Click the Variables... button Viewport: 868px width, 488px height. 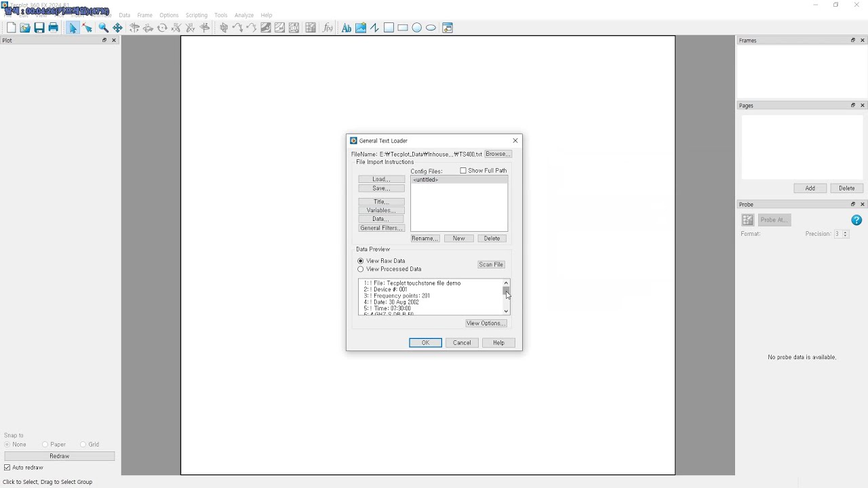click(x=381, y=210)
